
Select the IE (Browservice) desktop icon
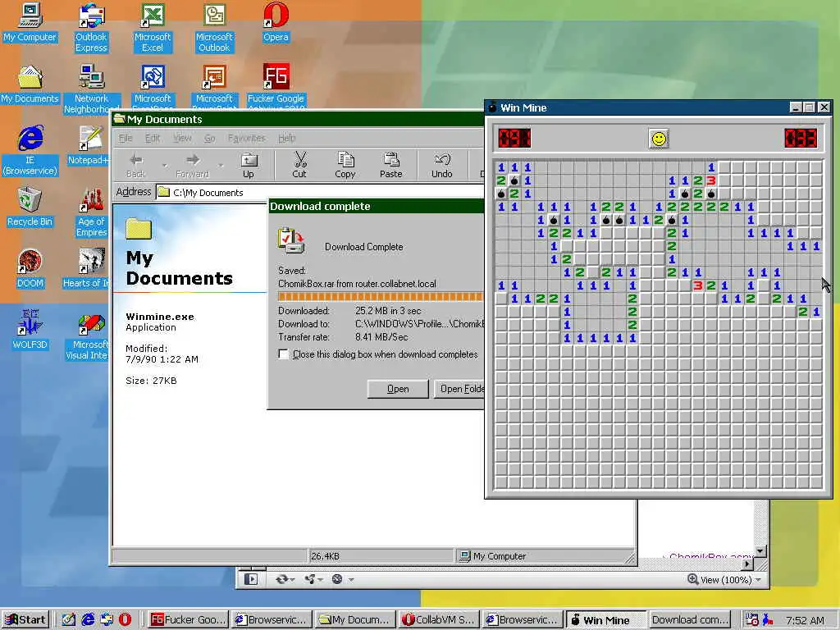(30, 150)
